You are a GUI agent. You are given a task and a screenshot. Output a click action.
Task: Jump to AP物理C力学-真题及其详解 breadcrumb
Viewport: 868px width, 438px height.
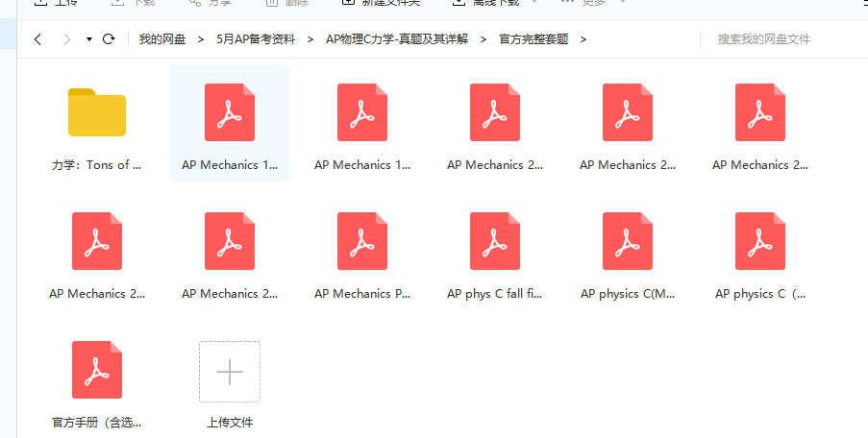pyautogui.click(x=397, y=39)
